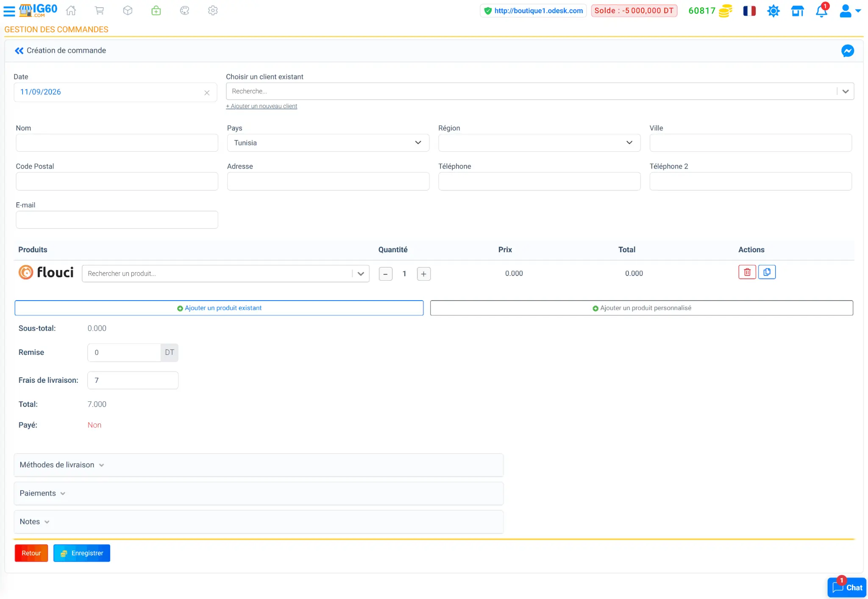
Task: Go back with the double-chevron arrow
Action: 19,51
